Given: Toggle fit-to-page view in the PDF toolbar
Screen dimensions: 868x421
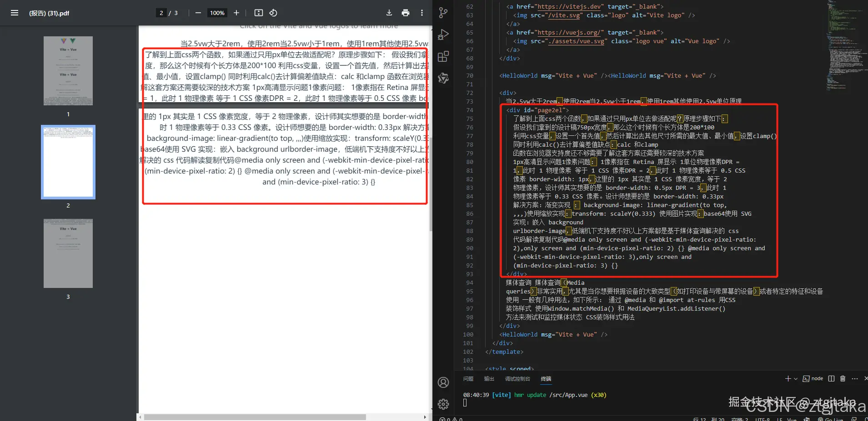Looking at the screenshot, I should (259, 13).
